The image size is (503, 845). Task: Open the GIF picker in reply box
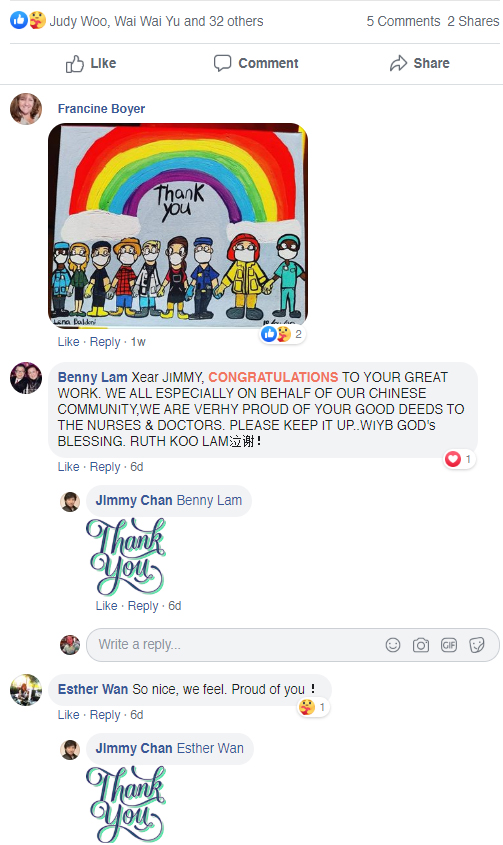449,645
